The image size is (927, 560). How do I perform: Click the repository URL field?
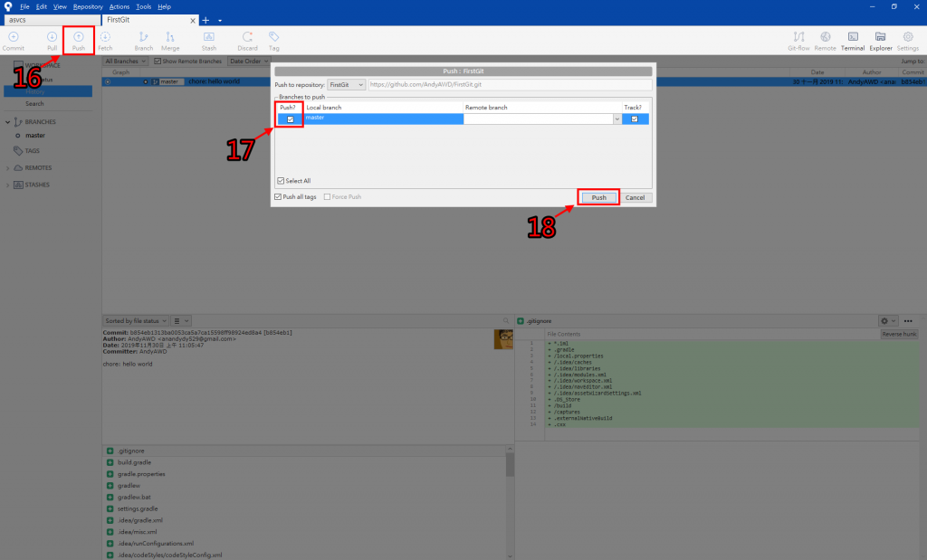point(510,84)
